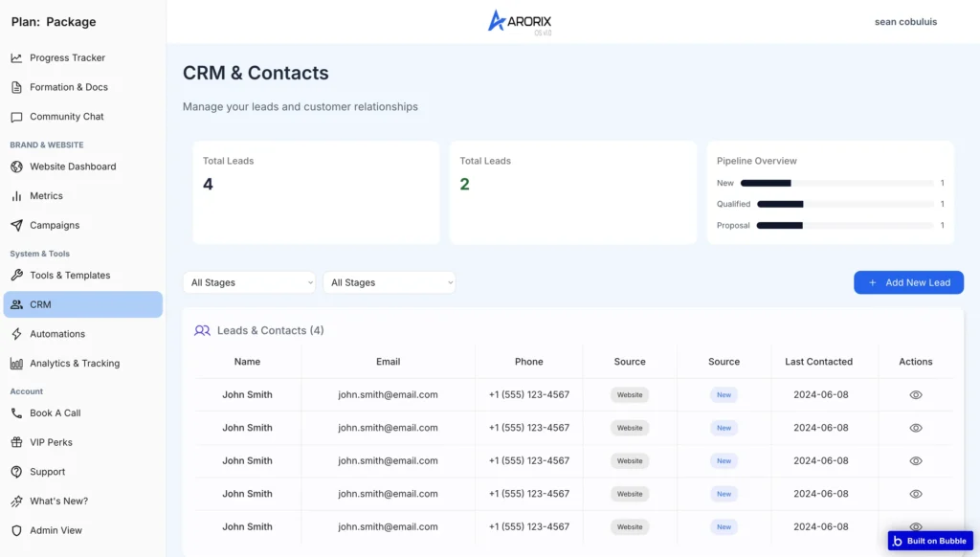Click the Account section label

[26, 391]
